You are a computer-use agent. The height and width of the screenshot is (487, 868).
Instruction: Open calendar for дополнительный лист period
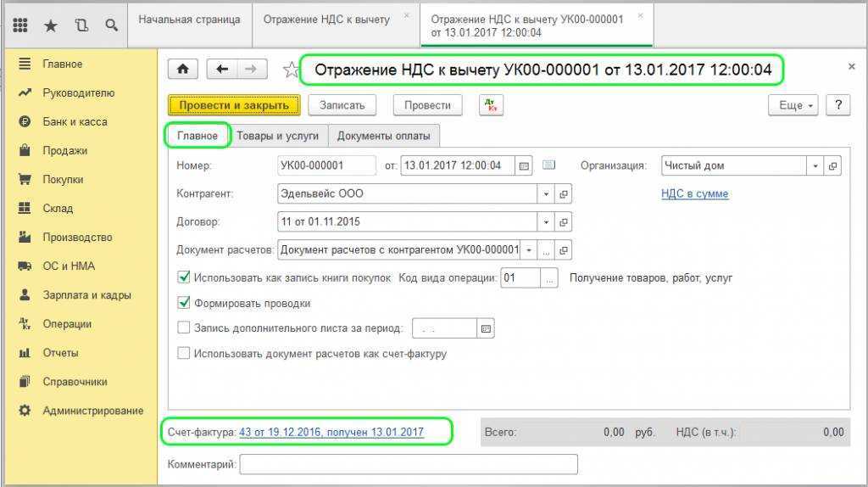486,328
